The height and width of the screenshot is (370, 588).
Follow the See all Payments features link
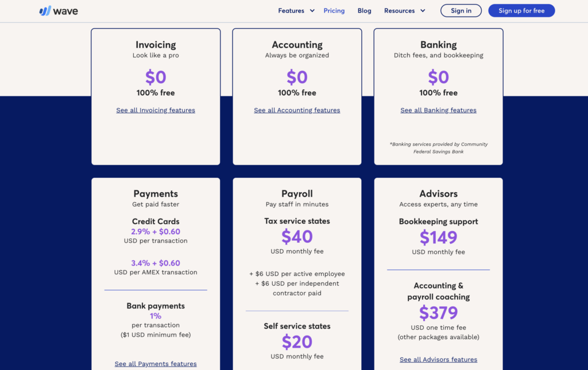156,364
